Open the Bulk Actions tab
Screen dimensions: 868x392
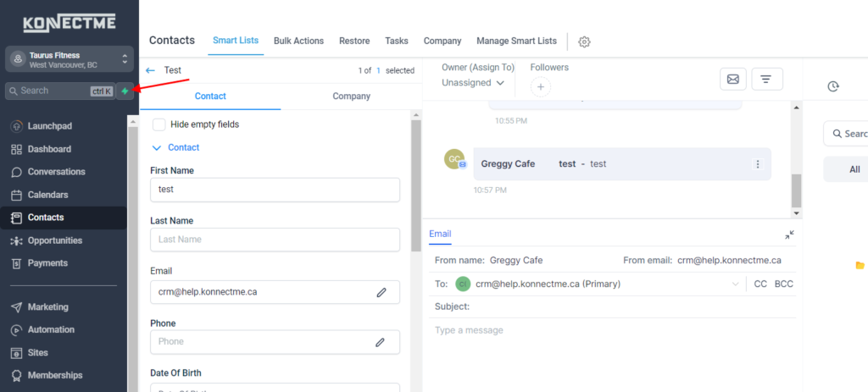[x=298, y=41]
